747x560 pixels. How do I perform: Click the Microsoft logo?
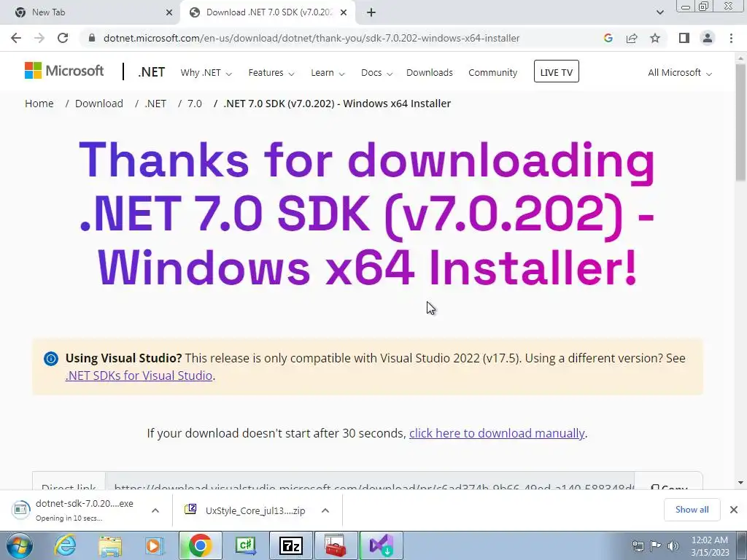[64, 71]
